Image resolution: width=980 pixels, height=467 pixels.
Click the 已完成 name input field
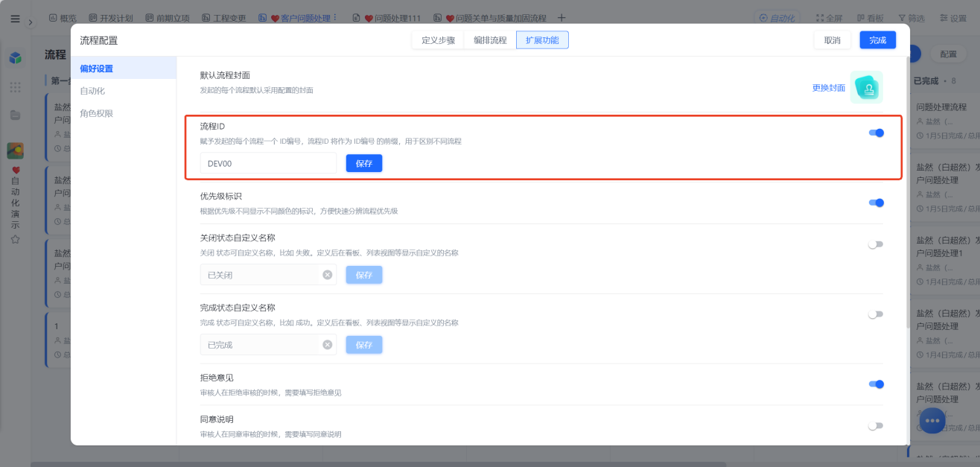(x=268, y=345)
